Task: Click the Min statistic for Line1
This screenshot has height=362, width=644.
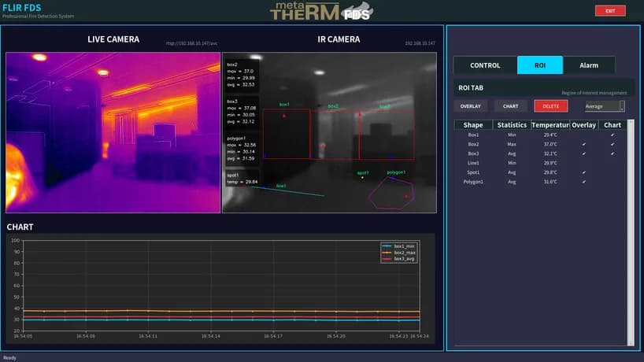Action: click(512, 163)
